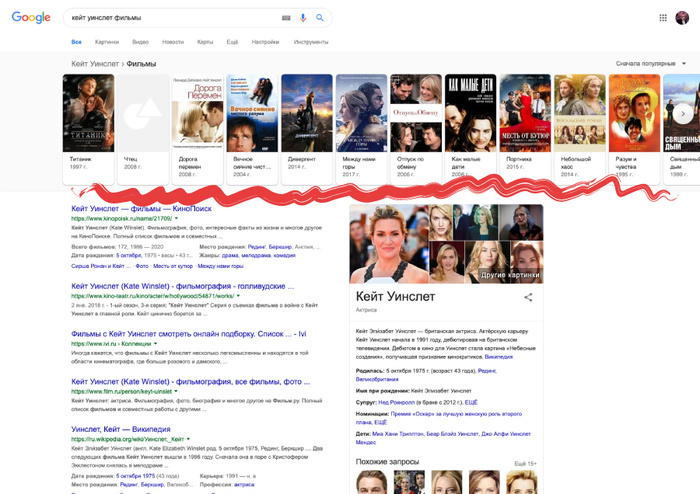The height and width of the screenshot is (494, 700).
Task: Open Дивергент movie card
Action: [x=307, y=129]
